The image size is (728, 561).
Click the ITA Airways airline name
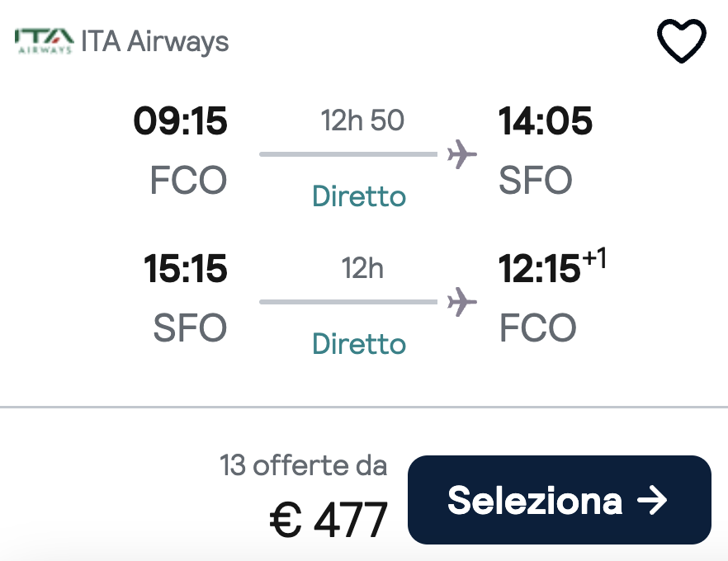click(x=154, y=41)
